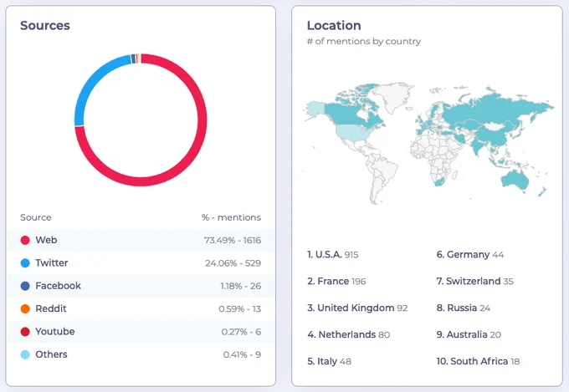Select the Twitter source label
The height and width of the screenshot is (392, 569).
[52, 263]
